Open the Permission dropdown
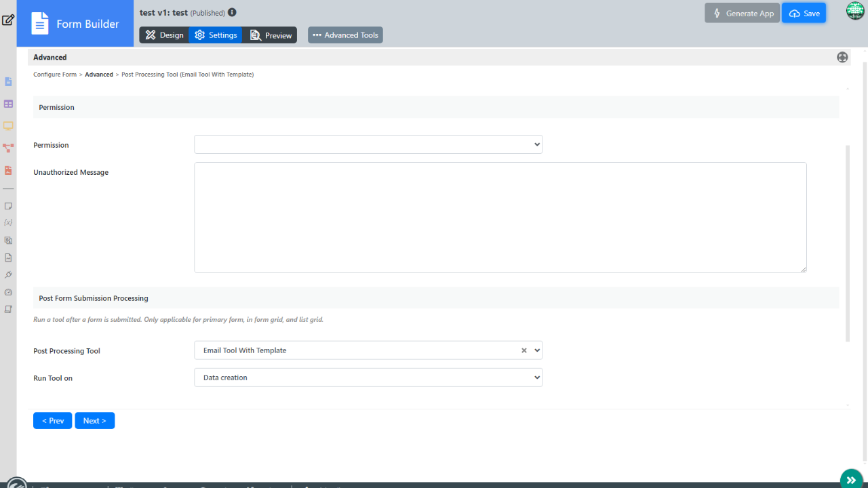868x488 pixels. pyautogui.click(x=368, y=144)
